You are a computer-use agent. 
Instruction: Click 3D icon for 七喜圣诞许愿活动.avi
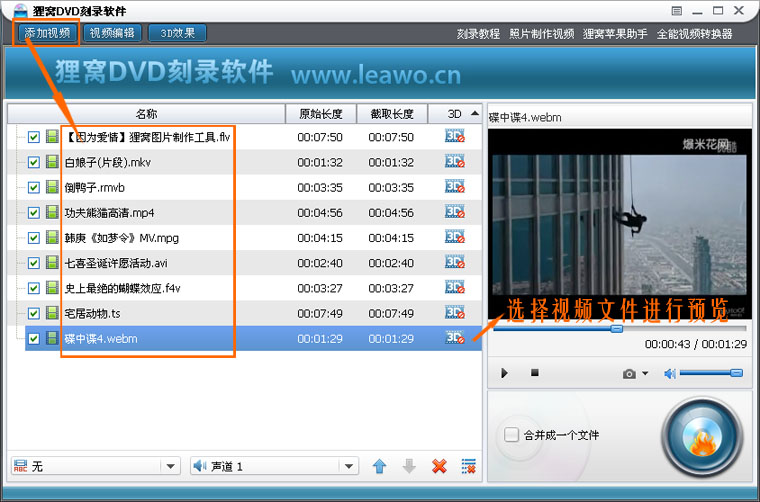[455, 262]
